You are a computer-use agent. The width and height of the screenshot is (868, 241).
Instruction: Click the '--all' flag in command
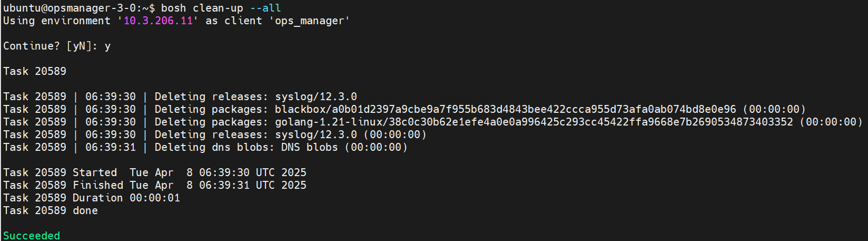point(265,8)
